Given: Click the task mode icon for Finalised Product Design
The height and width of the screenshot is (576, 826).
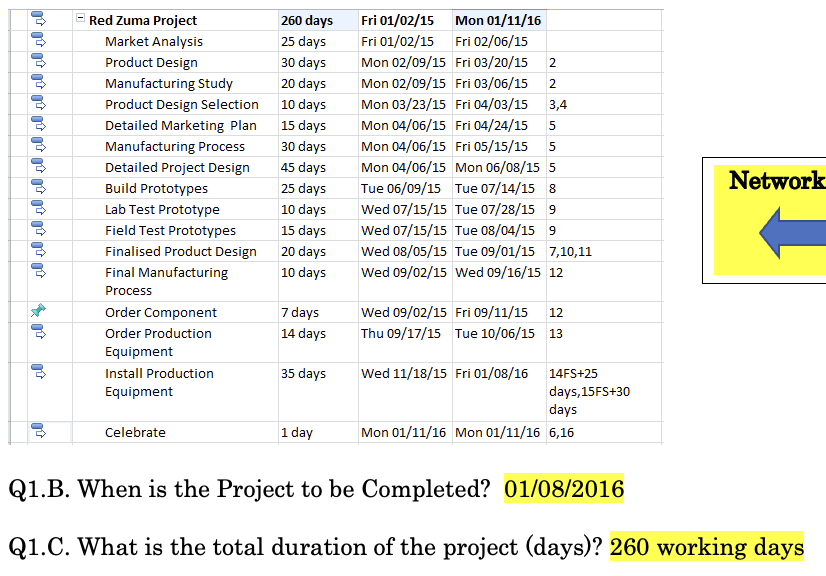Looking at the screenshot, I should click(38, 251).
